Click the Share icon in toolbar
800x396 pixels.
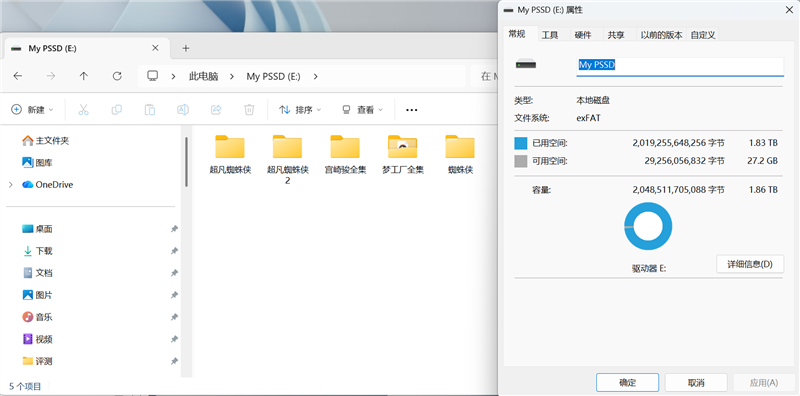(216, 110)
